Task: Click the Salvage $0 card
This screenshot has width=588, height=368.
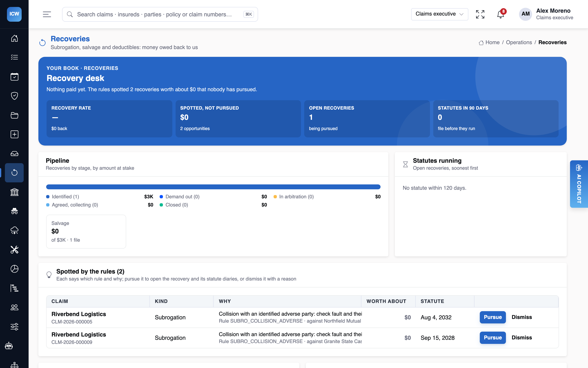Action: 86,231
